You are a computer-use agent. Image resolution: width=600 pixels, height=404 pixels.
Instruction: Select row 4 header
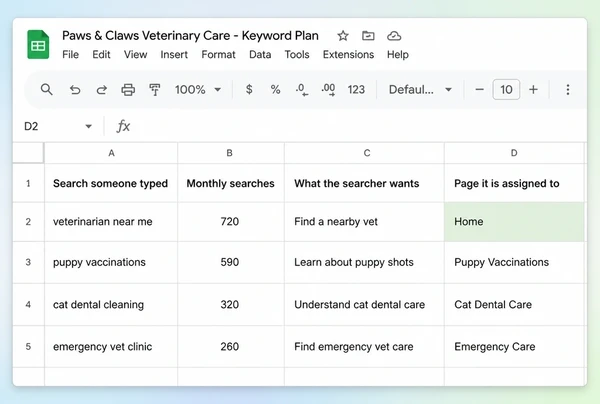(28, 305)
